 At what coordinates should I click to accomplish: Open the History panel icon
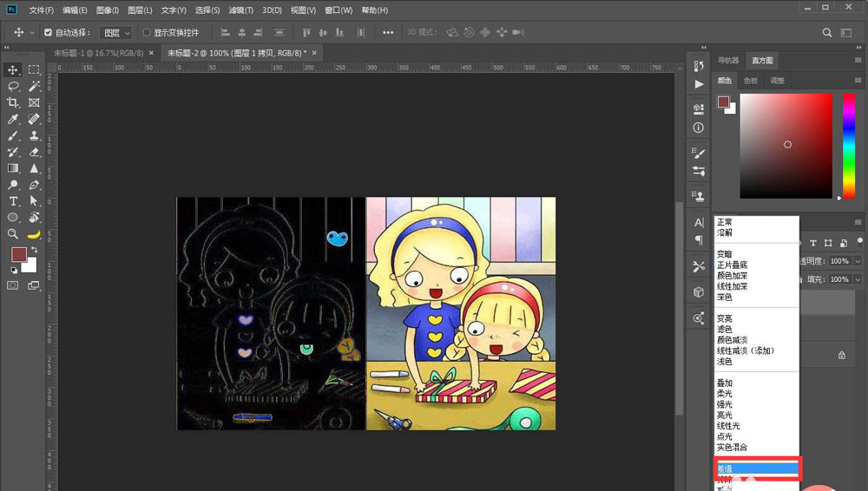point(699,65)
